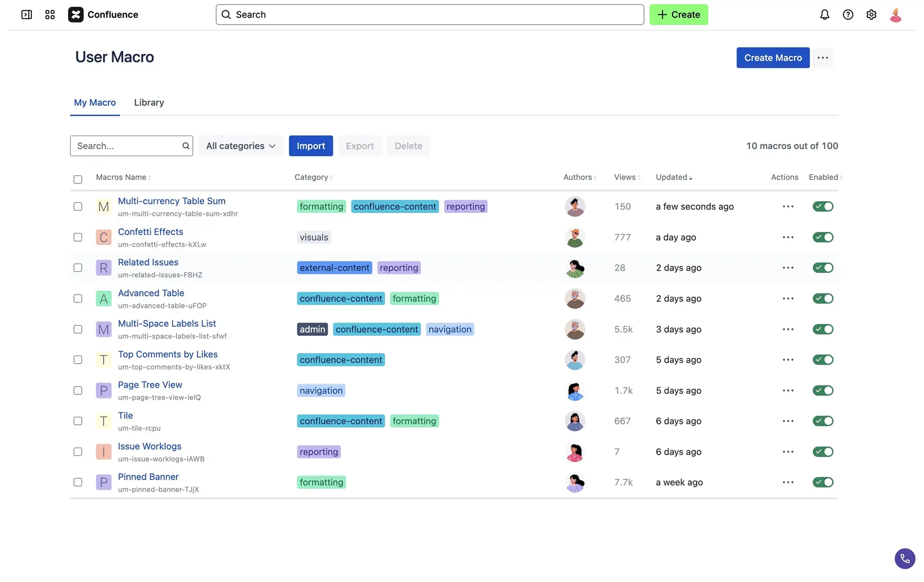Click the blue Import button
The image size is (924, 582).
311,146
